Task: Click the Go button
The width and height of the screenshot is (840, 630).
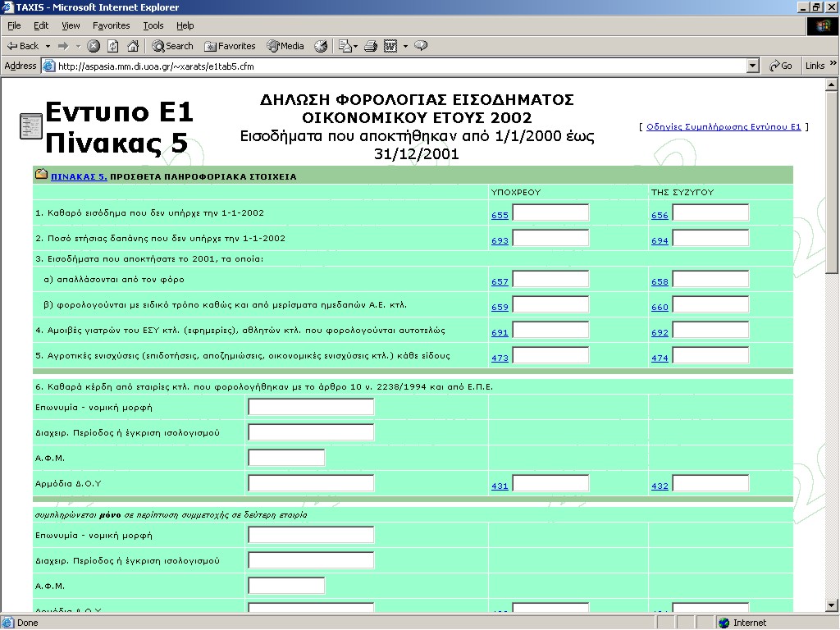Action: 781,66
